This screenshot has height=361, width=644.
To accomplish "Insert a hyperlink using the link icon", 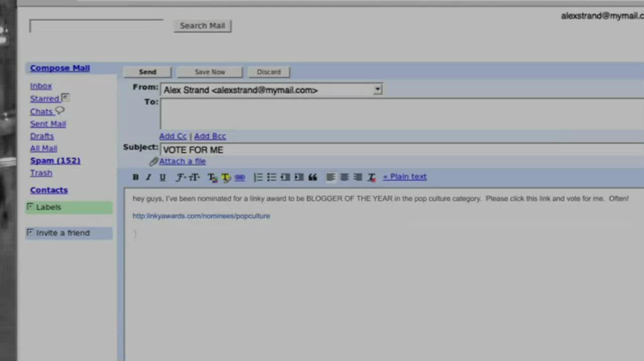I will pos(240,177).
